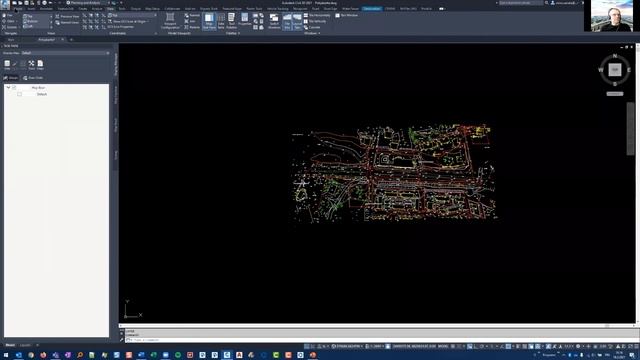Open the WCS dropdown below ViewCube

(615, 94)
